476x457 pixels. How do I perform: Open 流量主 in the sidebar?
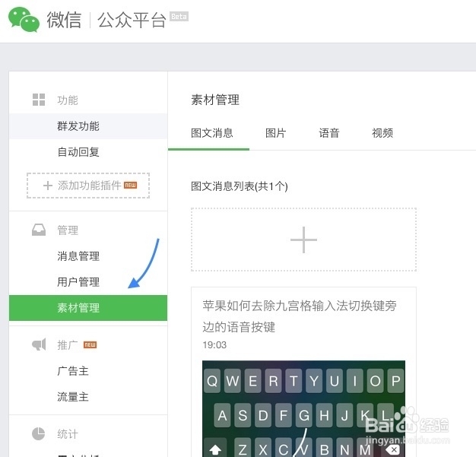[x=88, y=397]
